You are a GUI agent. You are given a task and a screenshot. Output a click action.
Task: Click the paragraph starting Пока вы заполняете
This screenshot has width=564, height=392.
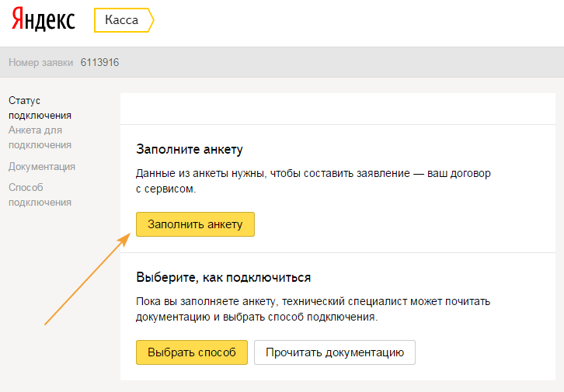coord(313,309)
